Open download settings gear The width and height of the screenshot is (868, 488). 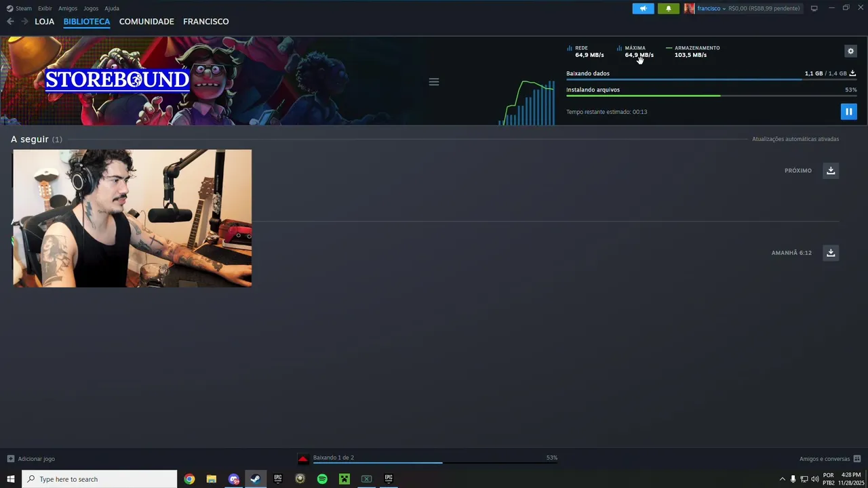click(x=851, y=51)
